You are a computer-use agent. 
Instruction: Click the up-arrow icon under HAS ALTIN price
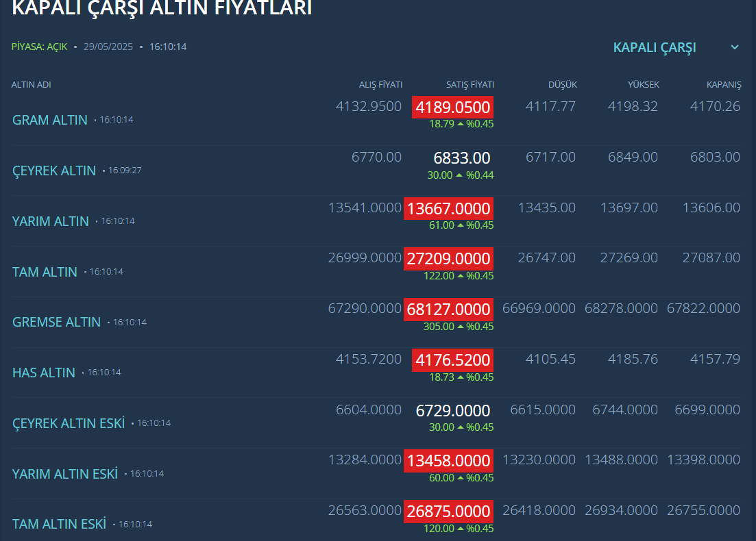tap(461, 377)
